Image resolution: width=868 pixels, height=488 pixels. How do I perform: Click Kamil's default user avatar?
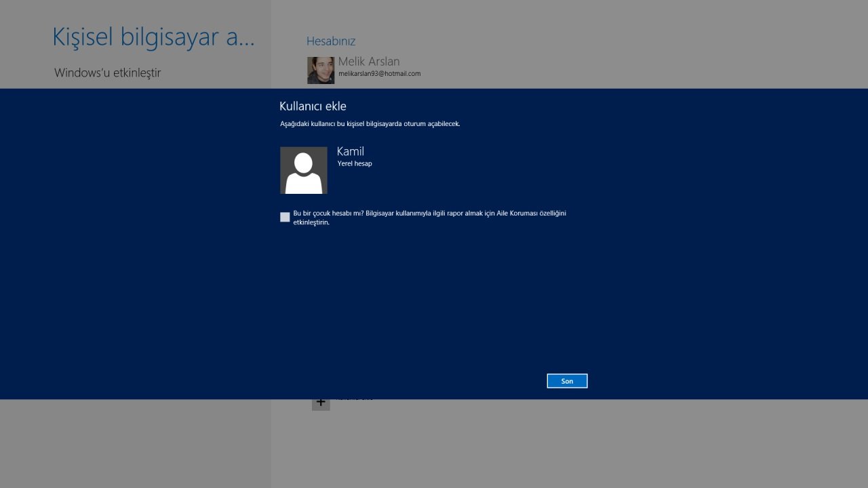click(304, 170)
